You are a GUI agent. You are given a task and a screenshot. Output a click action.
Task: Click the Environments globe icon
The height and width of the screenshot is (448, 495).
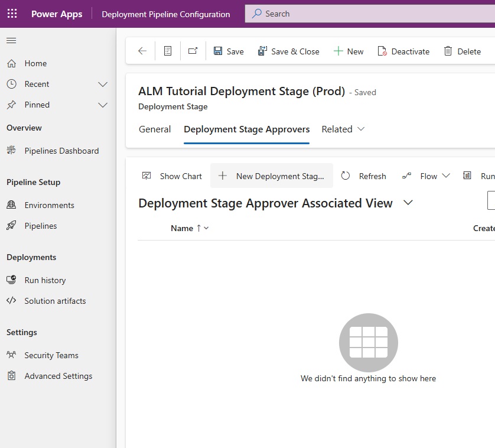click(x=11, y=204)
